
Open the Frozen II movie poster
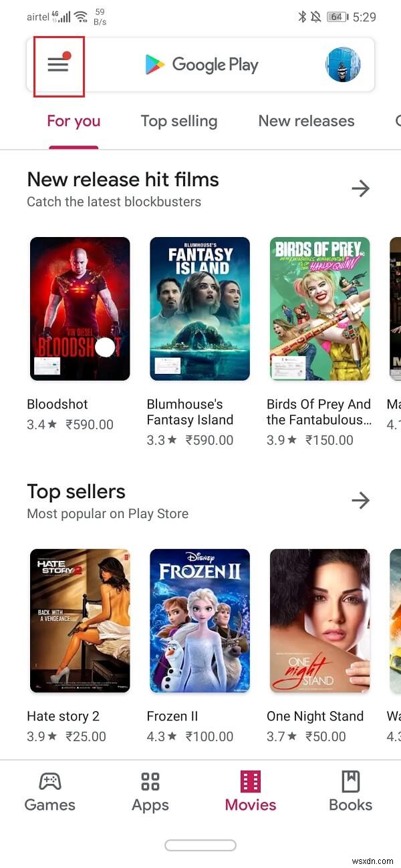[x=199, y=621]
